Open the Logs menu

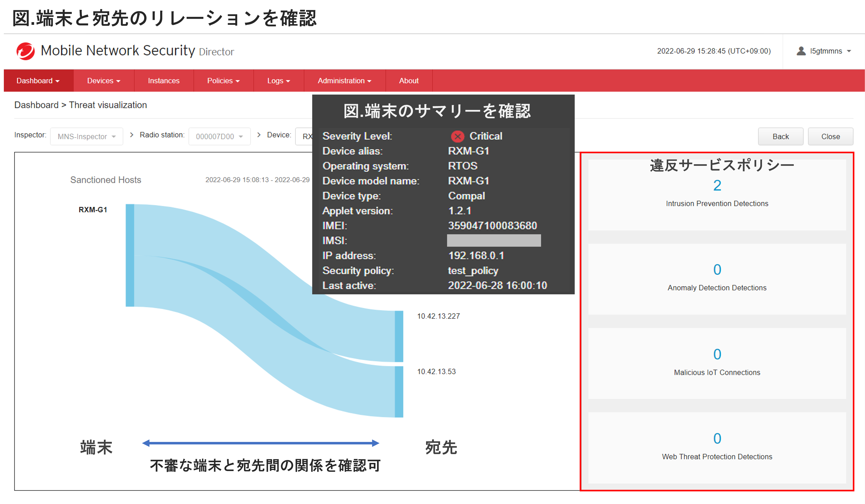click(278, 81)
